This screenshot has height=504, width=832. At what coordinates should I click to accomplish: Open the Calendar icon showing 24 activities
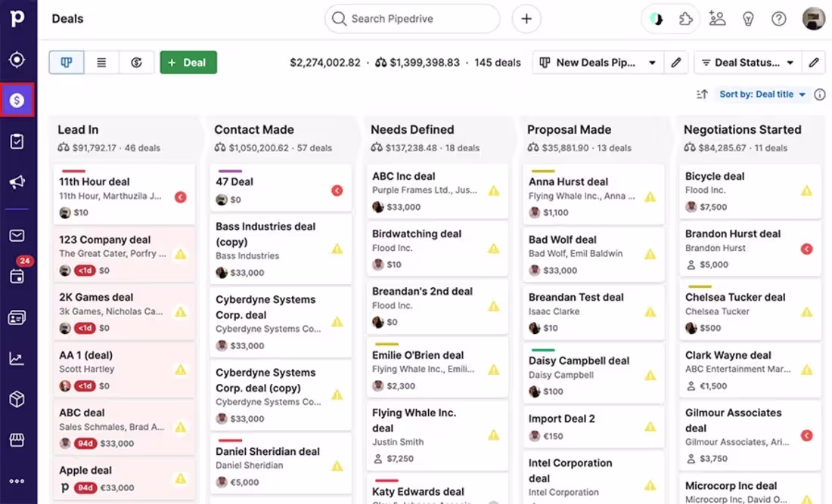(x=17, y=277)
